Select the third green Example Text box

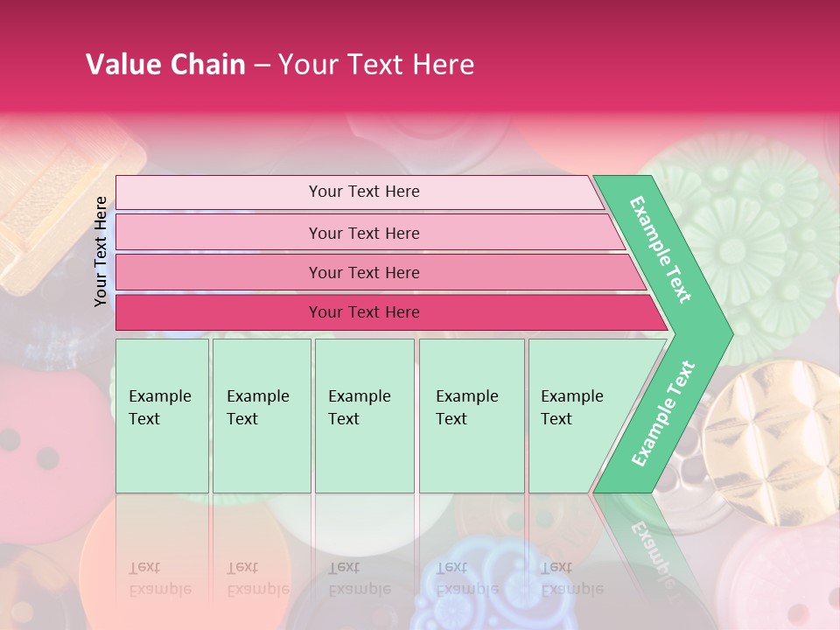pos(364,416)
